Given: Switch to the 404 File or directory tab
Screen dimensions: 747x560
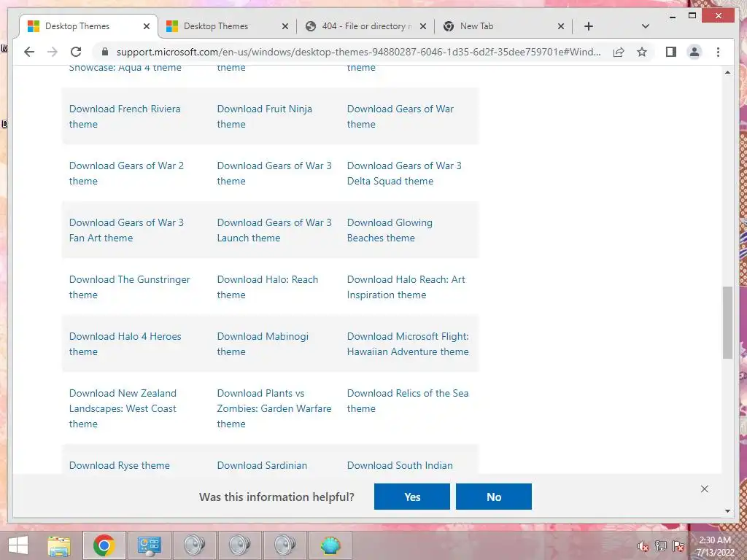Looking at the screenshot, I should tap(365, 26).
